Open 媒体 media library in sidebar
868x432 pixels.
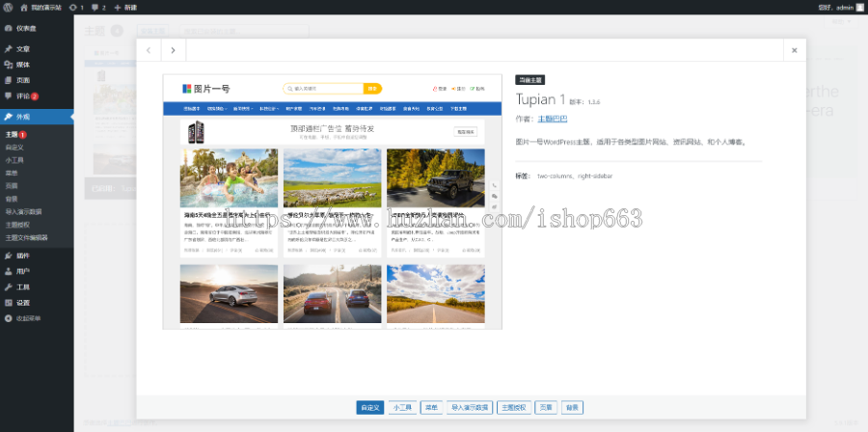[x=37, y=65]
